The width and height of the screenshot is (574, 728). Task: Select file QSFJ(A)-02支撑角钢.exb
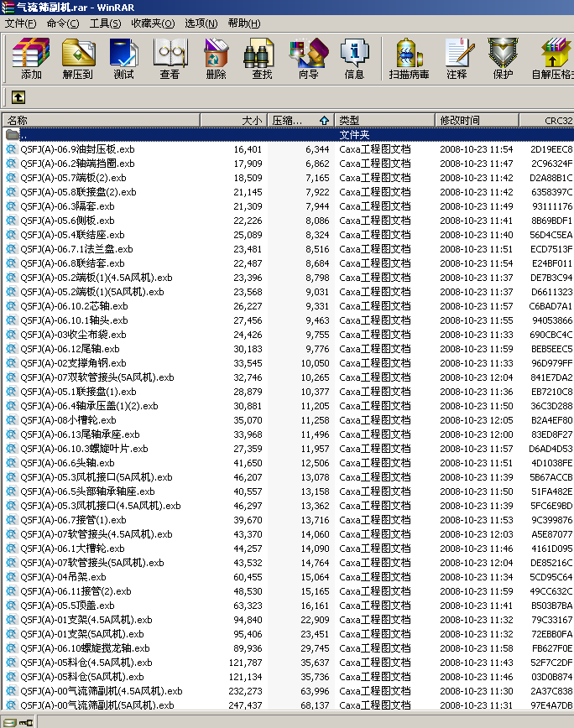point(73,363)
